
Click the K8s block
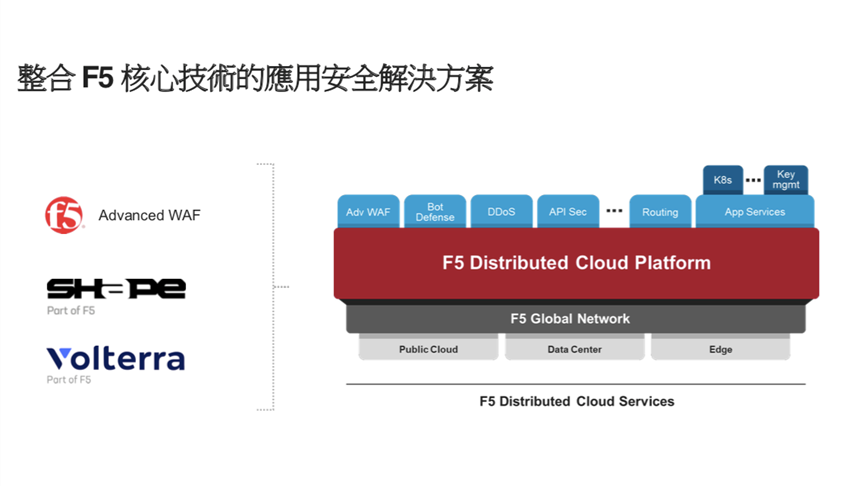click(723, 180)
